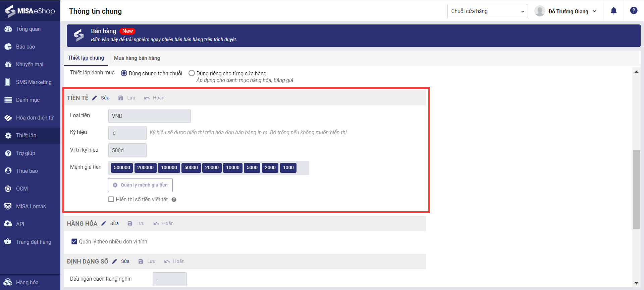Open Khuyến mại menu item label

click(x=30, y=65)
